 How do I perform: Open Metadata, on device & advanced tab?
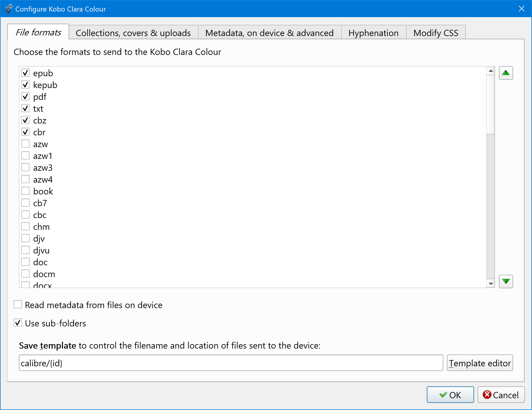pyautogui.click(x=270, y=33)
